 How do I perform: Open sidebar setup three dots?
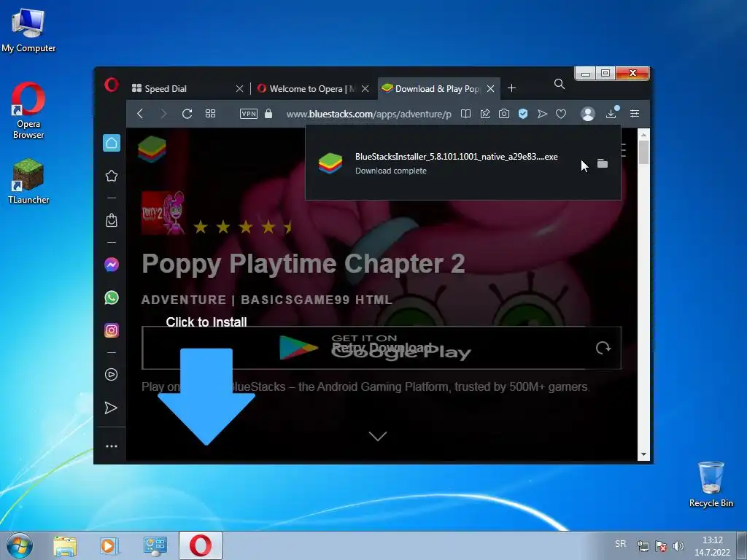tap(112, 446)
